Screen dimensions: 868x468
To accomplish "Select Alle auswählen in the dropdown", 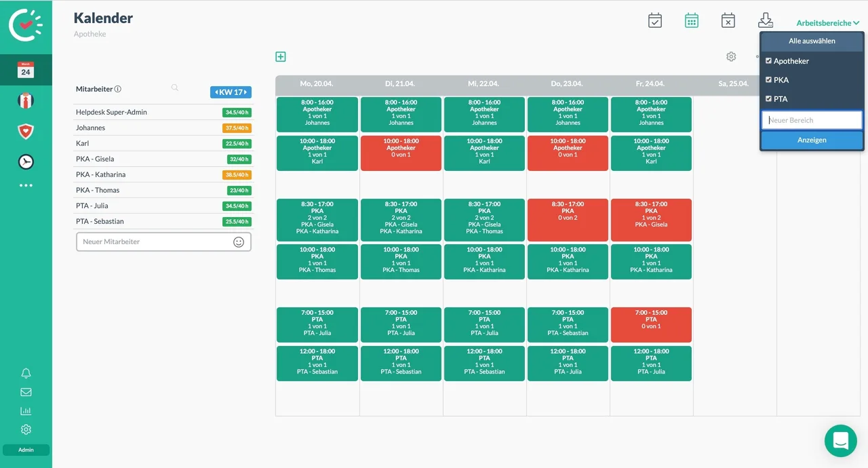I will [812, 41].
